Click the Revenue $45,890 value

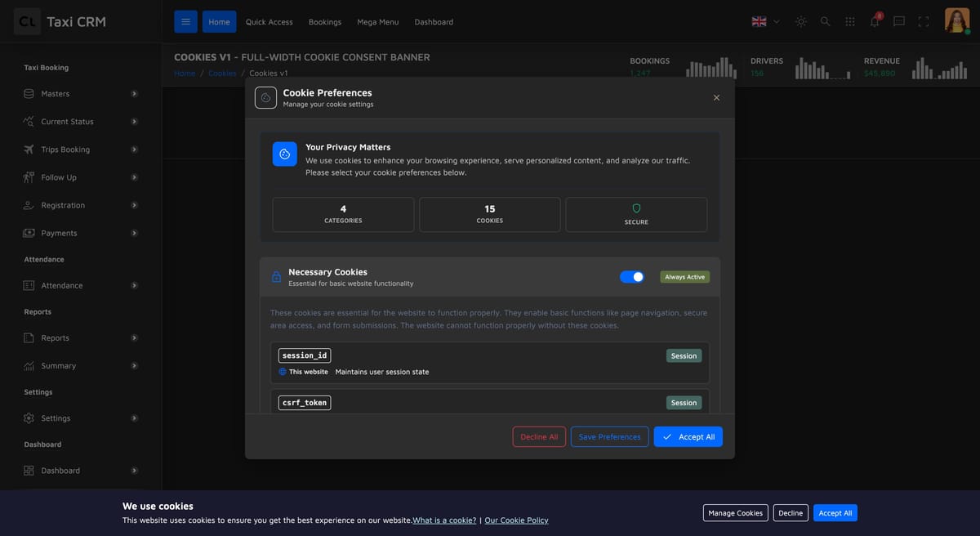coord(880,74)
